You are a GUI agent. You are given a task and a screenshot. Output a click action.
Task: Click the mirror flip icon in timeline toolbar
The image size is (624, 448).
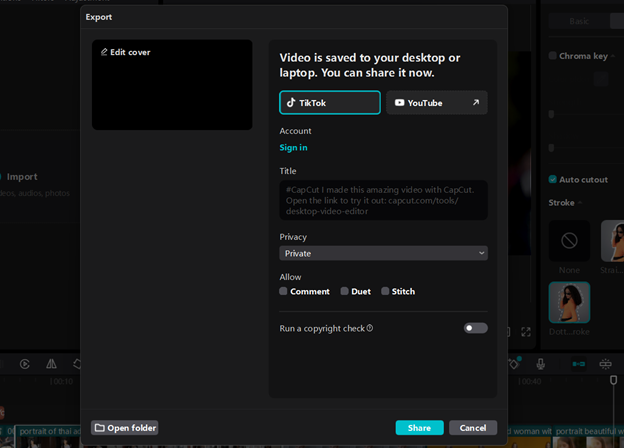click(x=51, y=364)
